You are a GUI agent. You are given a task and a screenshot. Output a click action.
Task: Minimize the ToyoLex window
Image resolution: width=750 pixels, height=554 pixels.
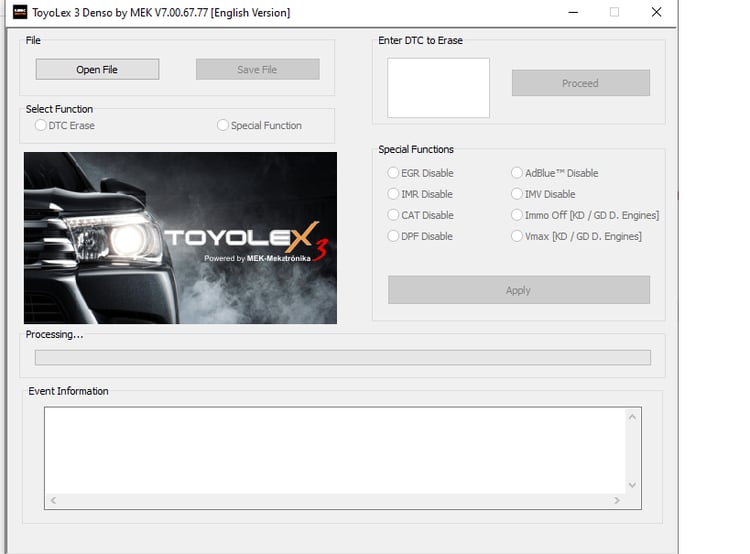coord(573,12)
